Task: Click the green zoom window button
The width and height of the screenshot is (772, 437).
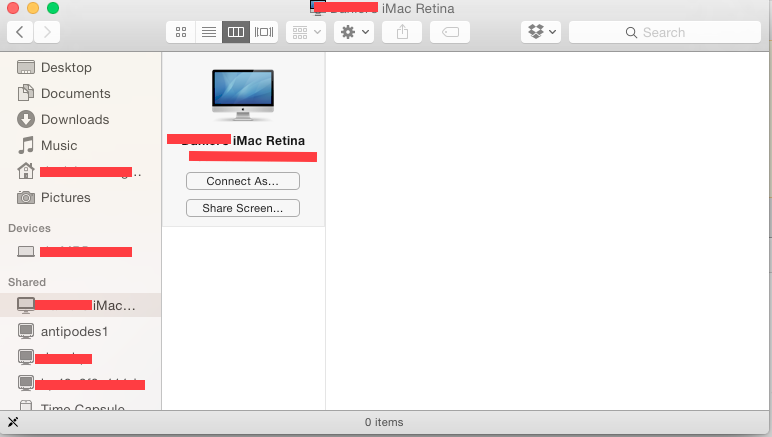Action: (53, 8)
